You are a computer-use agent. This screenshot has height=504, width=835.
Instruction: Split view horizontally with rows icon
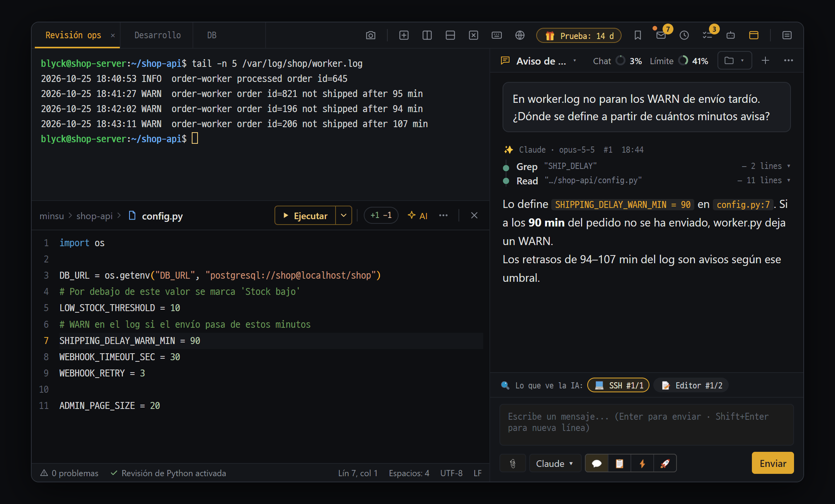450,35
